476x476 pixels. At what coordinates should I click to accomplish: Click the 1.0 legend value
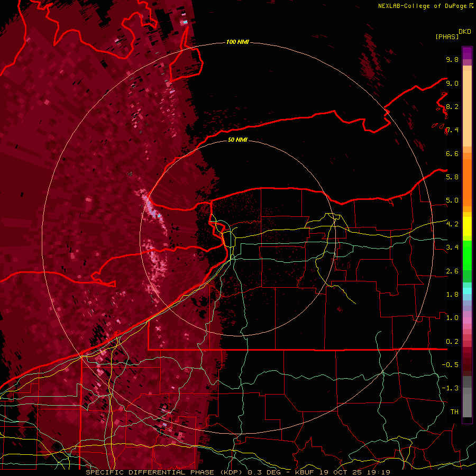452,318
